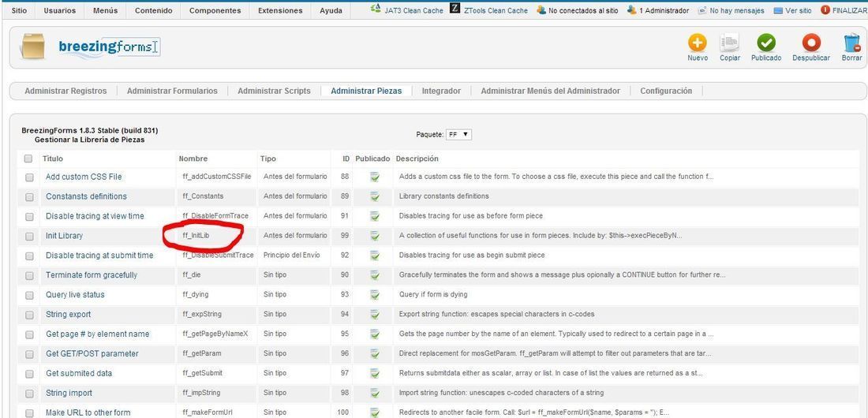This screenshot has width=868, height=418.
Task: Toggle published icon for Get submited data
Action: pyautogui.click(x=375, y=374)
